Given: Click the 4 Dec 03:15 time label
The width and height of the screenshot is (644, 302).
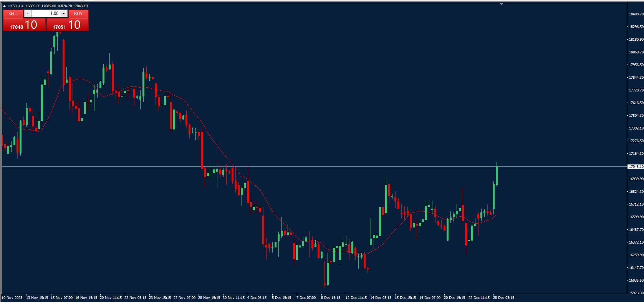Looking at the screenshot, I should click(257, 297).
